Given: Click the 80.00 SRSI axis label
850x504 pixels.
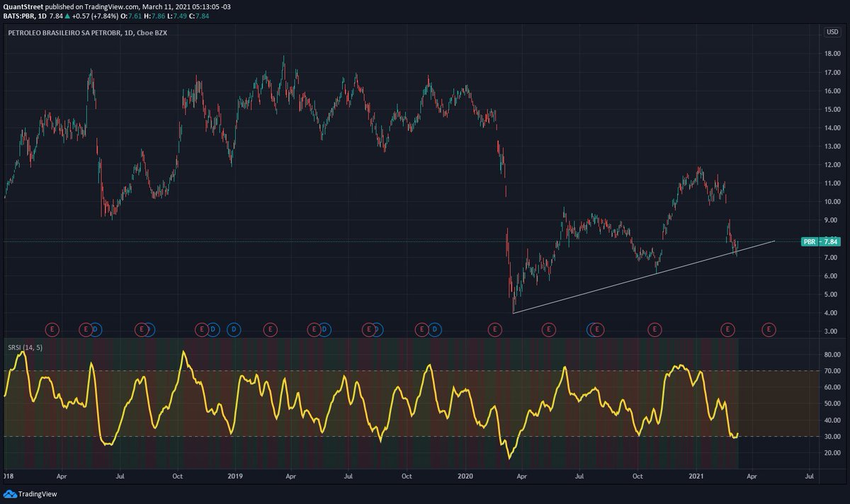Looking at the screenshot, I should point(832,355).
